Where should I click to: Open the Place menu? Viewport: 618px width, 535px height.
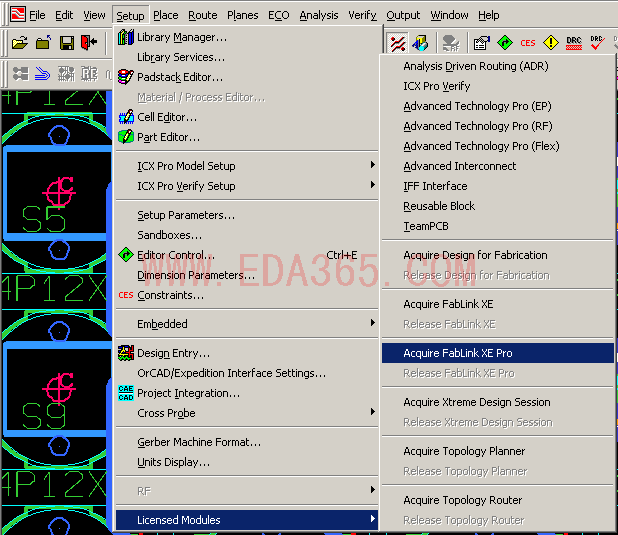pyautogui.click(x=166, y=15)
